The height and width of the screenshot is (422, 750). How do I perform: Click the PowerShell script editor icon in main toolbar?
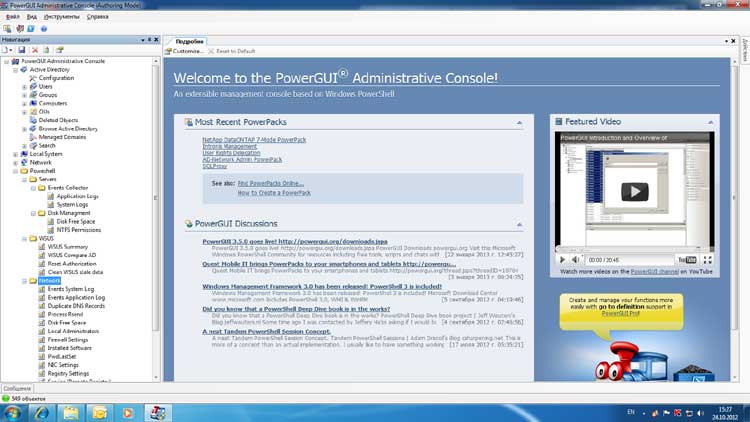pos(31,29)
